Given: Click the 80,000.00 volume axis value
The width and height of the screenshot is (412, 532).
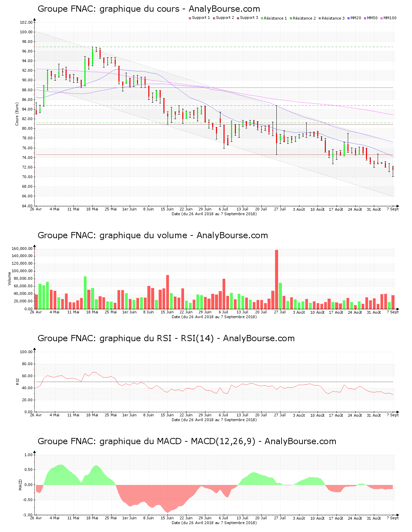Looking at the screenshot, I should 23,279.
